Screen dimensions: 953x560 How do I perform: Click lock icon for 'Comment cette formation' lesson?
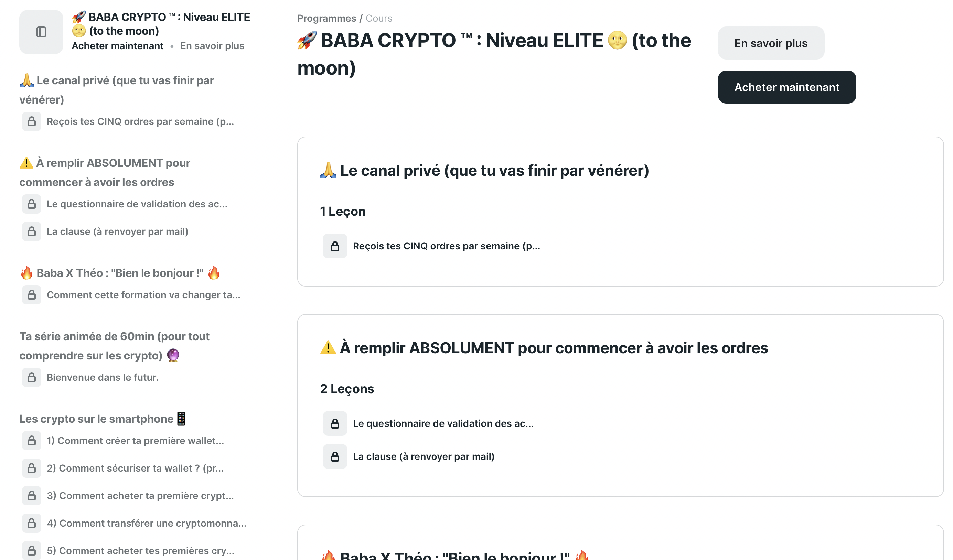pos(32,295)
